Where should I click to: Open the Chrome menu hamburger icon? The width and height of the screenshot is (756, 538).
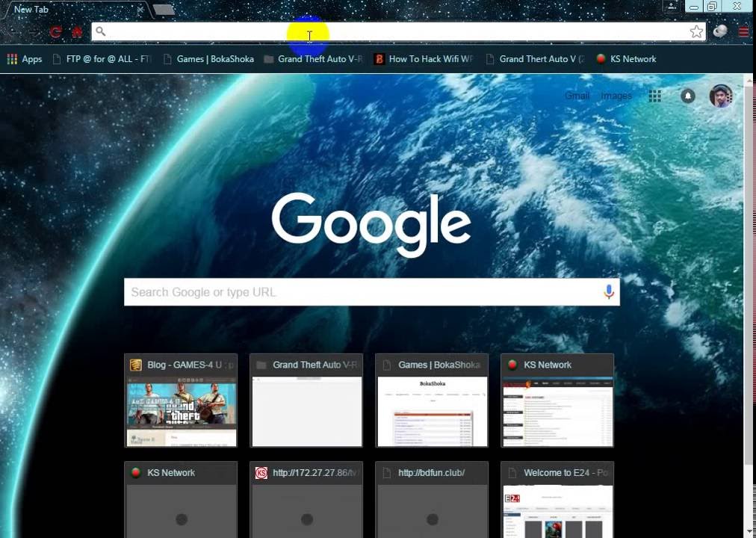743,32
